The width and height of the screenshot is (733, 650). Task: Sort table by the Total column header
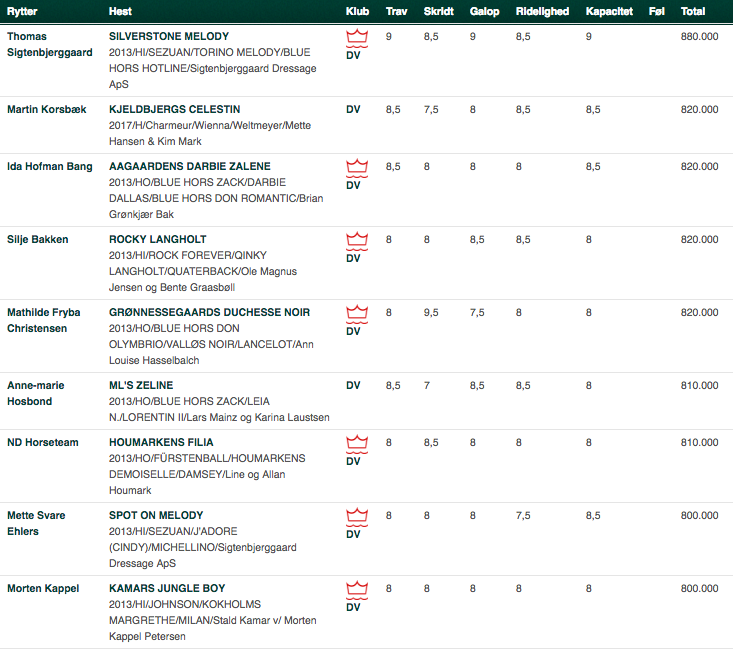click(693, 11)
